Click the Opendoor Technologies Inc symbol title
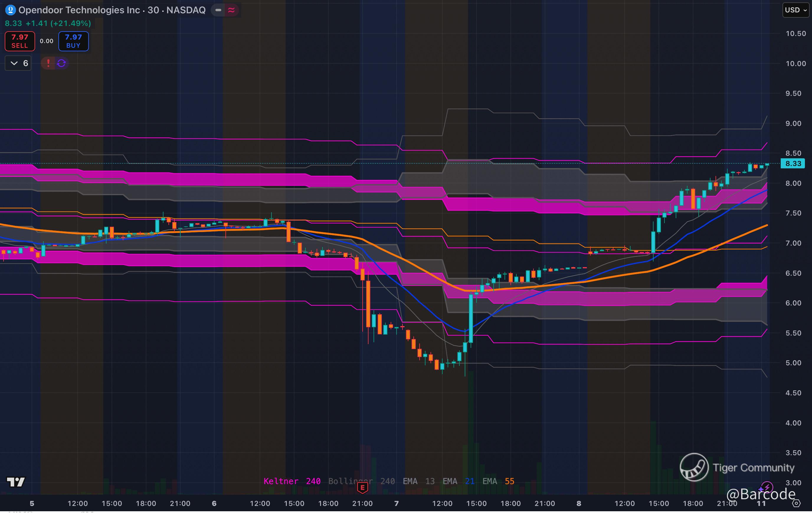Image resolution: width=812 pixels, height=513 pixels. (x=79, y=10)
